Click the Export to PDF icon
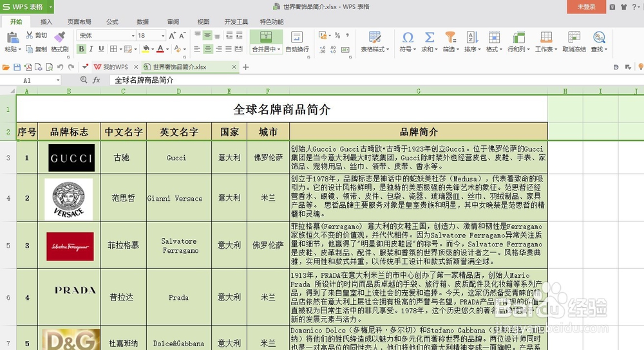 click(28, 67)
